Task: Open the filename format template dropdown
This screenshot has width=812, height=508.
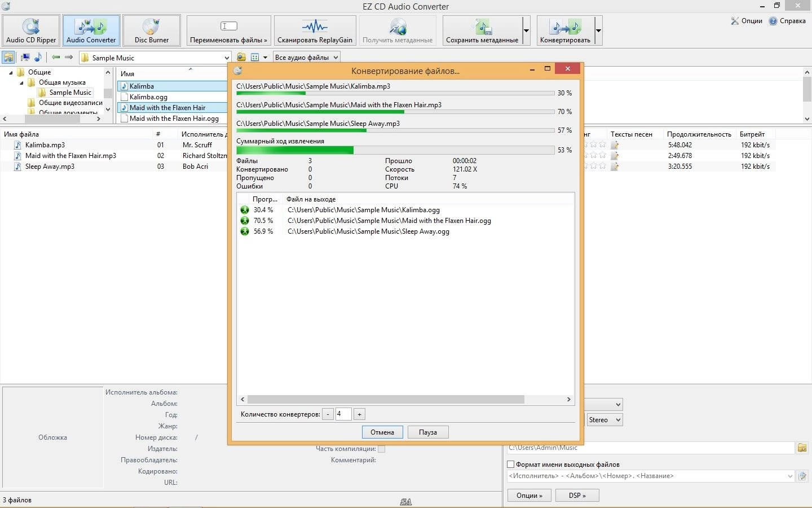Action: 790,476
